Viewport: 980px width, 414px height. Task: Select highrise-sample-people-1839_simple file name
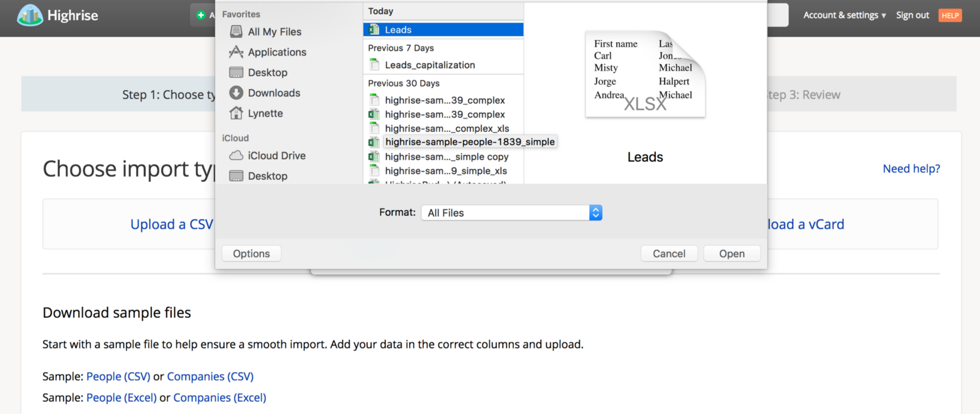click(470, 142)
